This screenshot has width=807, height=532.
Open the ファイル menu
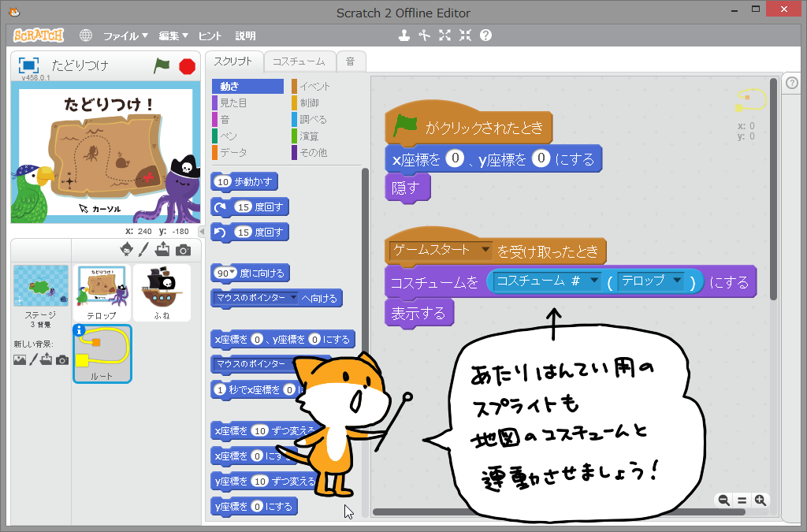click(x=125, y=35)
